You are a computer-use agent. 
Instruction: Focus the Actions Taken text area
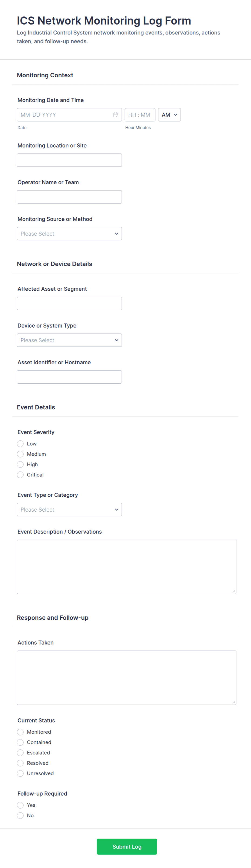tap(127, 678)
